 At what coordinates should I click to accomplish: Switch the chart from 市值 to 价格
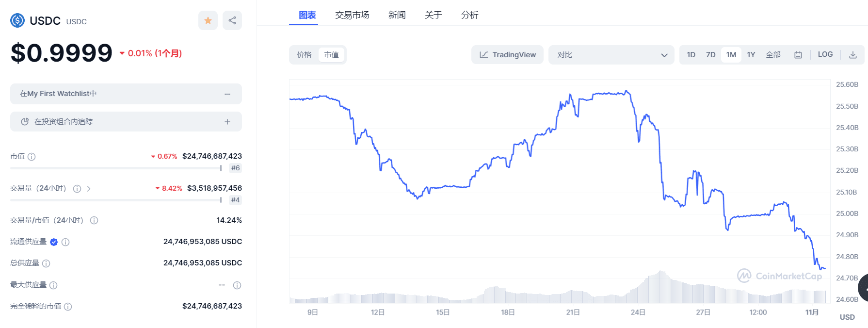click(305, 54)
